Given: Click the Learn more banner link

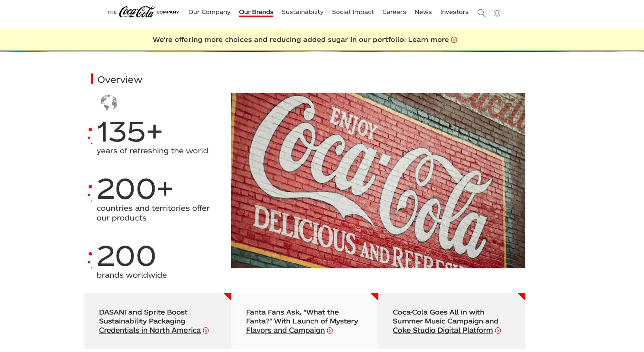Looking at the screenshot, I should click(428, 40).
